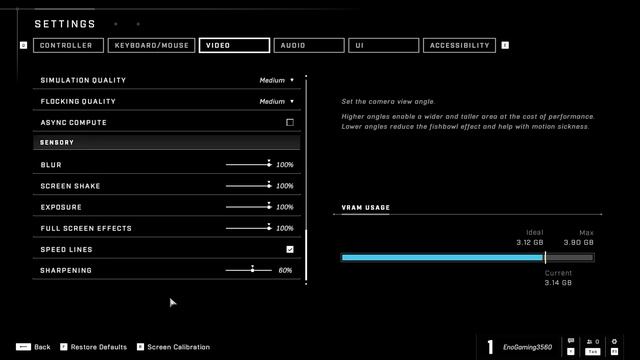Click the Sensory section header

[167, 142]
